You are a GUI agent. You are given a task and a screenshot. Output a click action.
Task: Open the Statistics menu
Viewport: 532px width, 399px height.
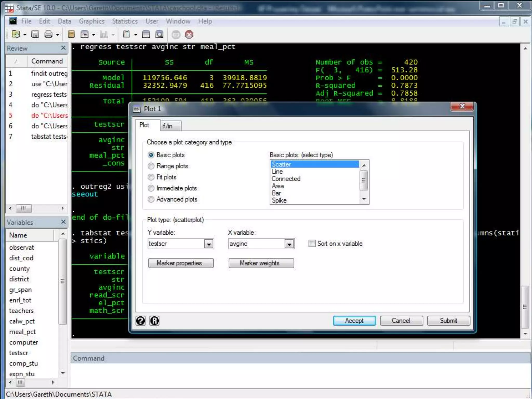125,21
